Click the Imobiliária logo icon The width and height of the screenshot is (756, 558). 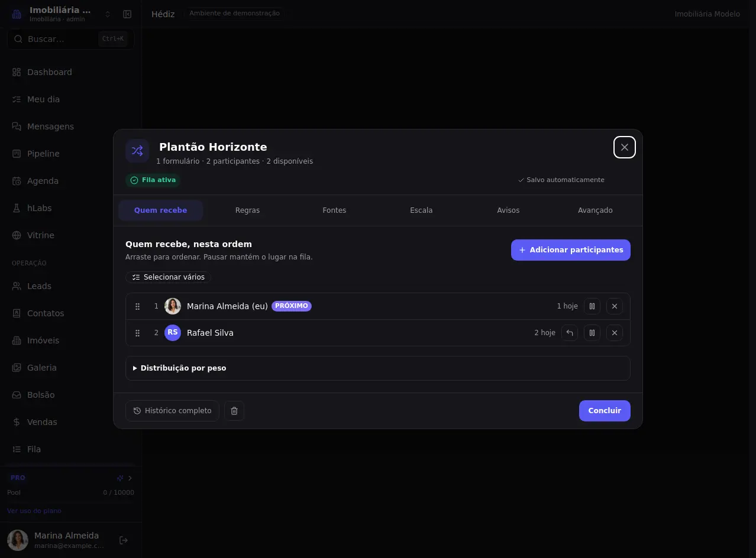click(17, 14)
